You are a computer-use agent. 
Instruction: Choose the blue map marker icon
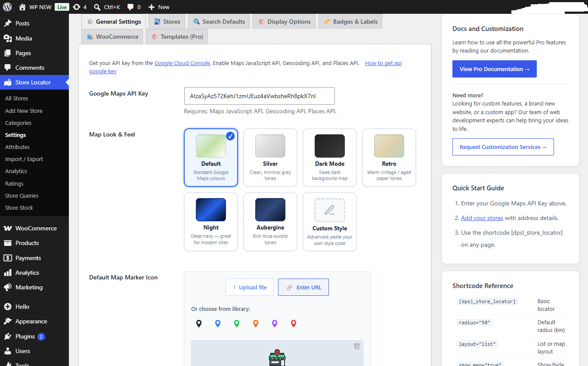pos(218,323)
